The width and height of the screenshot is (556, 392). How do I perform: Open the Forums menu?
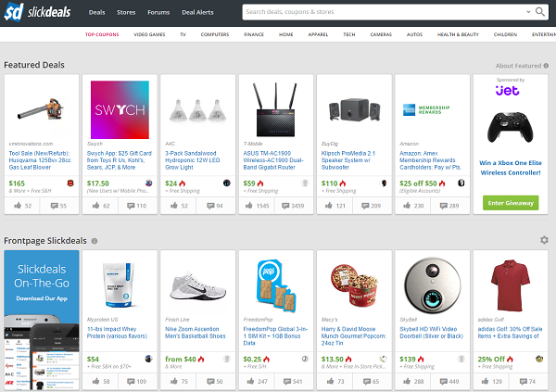158,12
